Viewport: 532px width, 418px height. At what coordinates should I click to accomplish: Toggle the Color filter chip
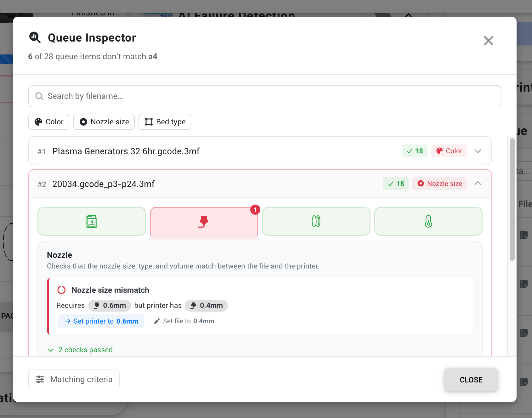[48, 122]
